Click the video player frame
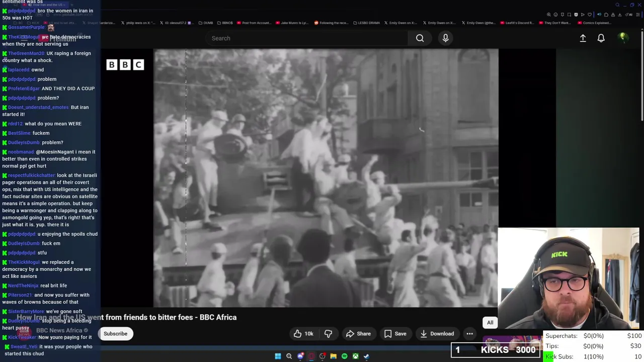644x362 pixels. click(326, 177)
